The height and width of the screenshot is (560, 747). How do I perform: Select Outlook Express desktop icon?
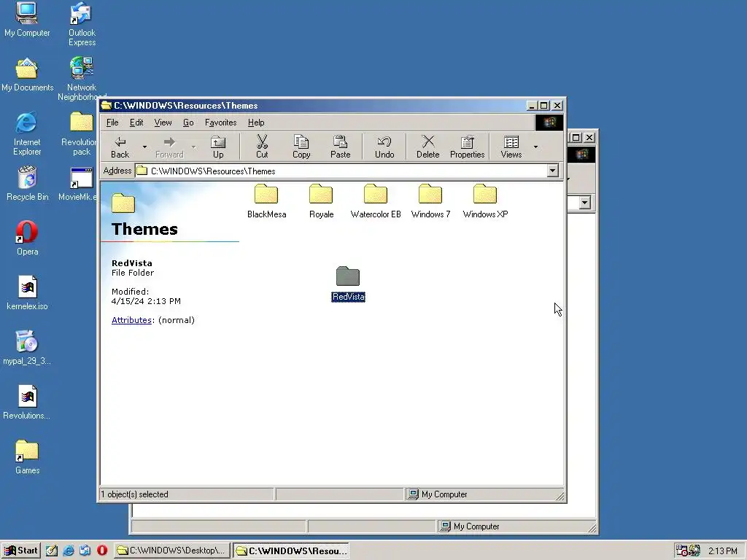(x=82, y=24)
